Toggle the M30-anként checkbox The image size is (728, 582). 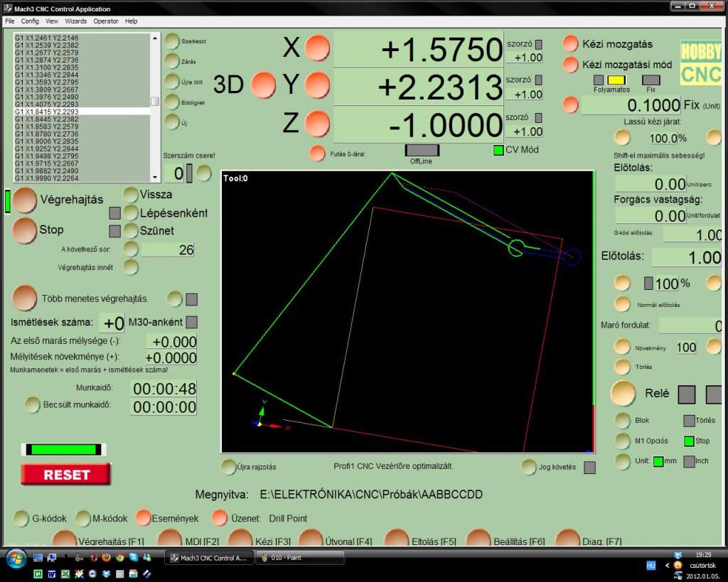(191, 322)
